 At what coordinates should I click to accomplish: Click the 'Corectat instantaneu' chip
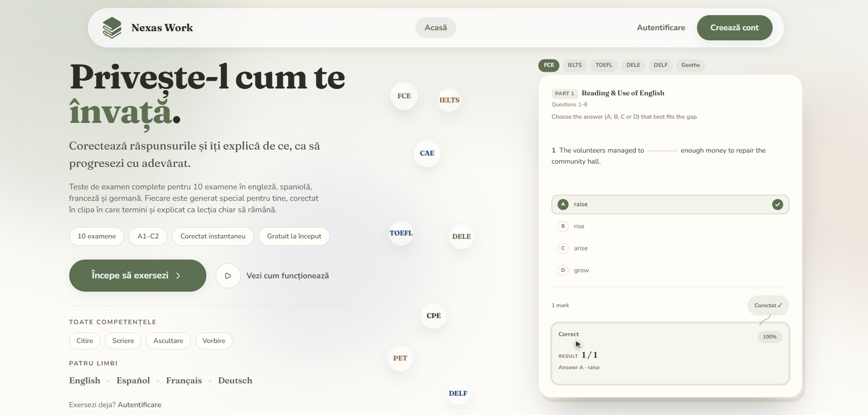213,236
